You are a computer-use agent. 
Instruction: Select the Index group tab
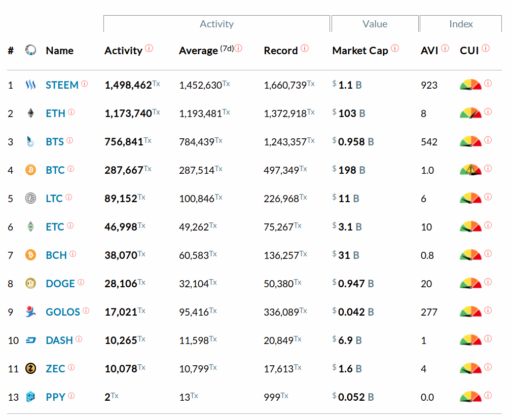coord(461,24)
